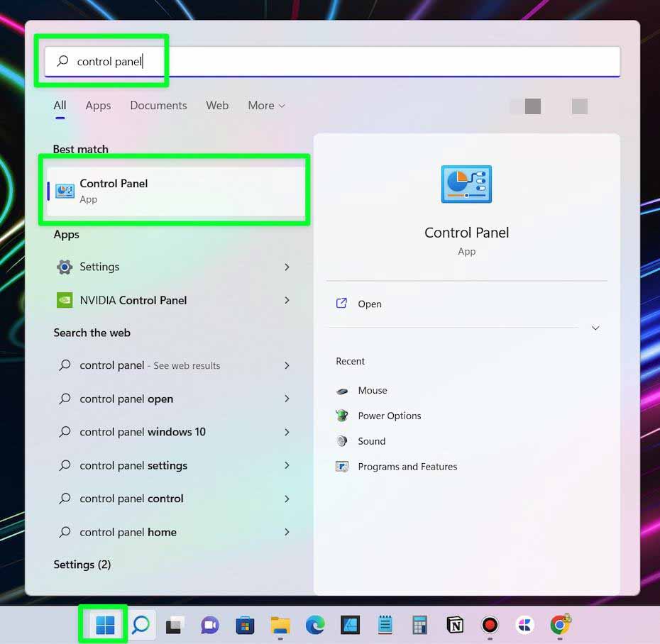Click the dark gray square icon top right

[x=532, y=106]
